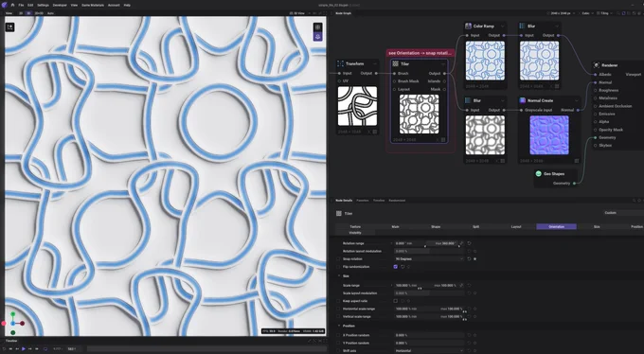Switch viewport to 2D mode
The width and height of the screenshot is (644, 354).
click(x=21, y=13)
